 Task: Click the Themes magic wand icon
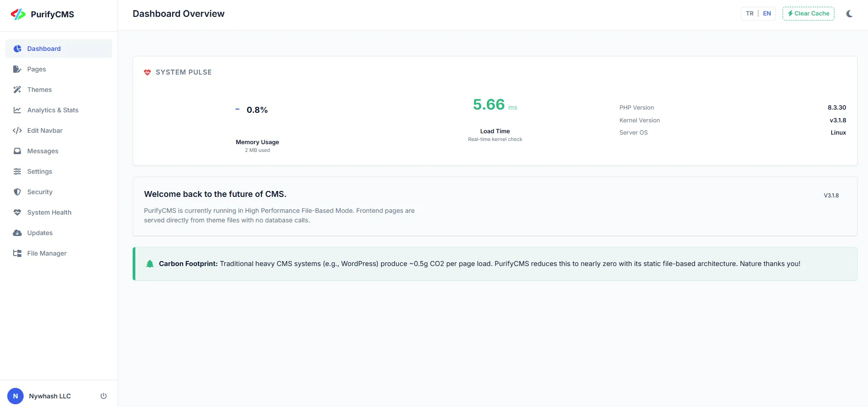[17, 90]
